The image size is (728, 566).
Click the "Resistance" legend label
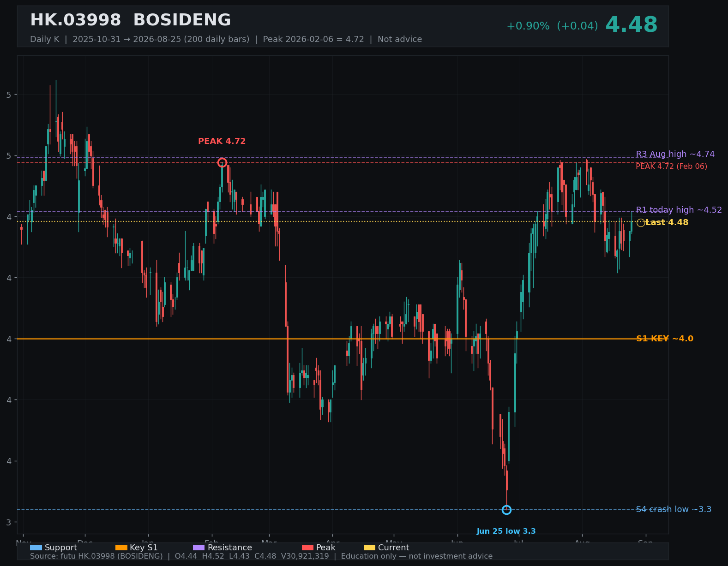pyautogui.click(x=230, y=548)
